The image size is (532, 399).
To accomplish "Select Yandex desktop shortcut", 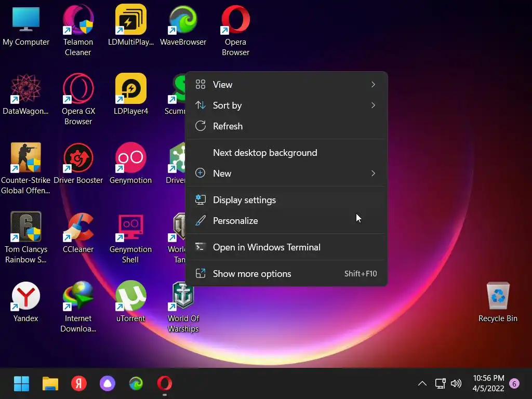I will 26,302.
